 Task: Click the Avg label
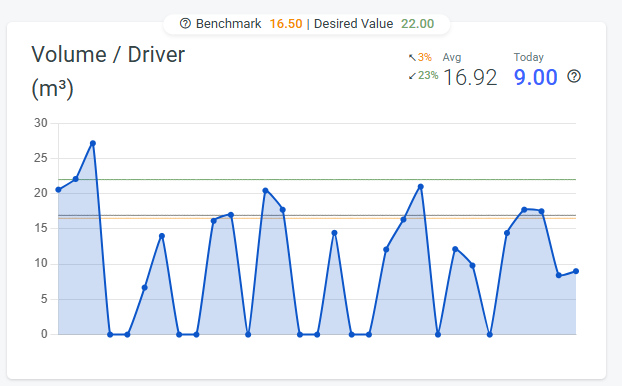452,58
